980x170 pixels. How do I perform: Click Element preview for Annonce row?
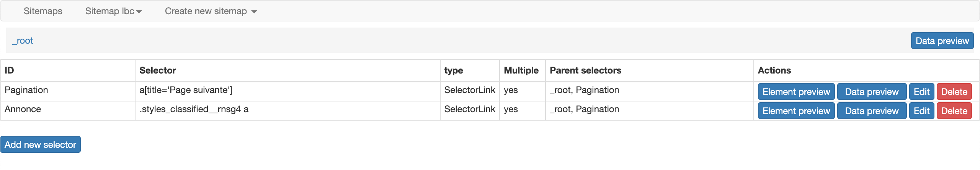[x=796, y=111]
